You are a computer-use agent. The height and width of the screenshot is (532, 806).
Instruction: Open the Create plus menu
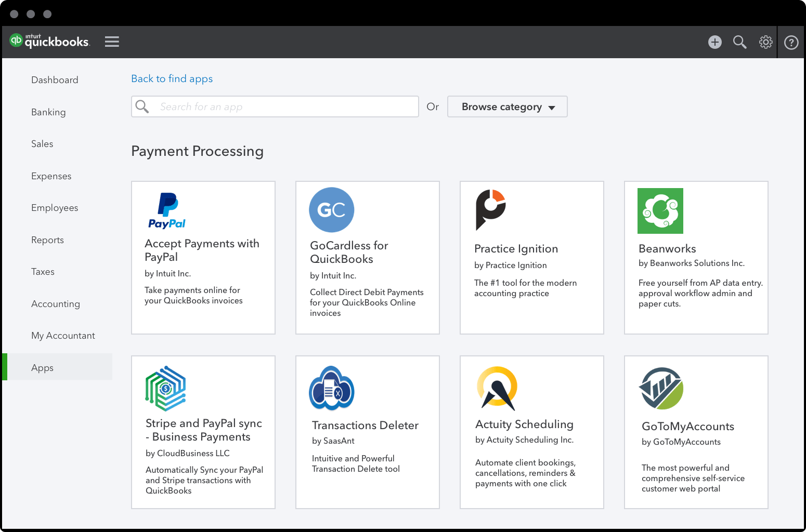click(x=715, y=42)
